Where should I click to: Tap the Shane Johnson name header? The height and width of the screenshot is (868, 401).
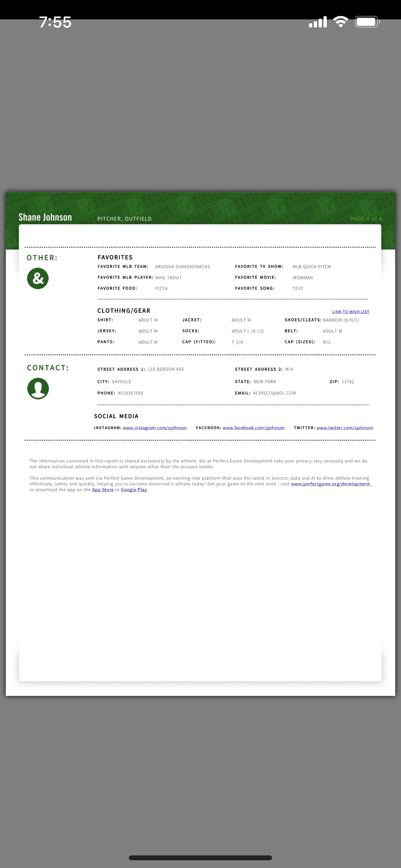[x=45, y=217]
